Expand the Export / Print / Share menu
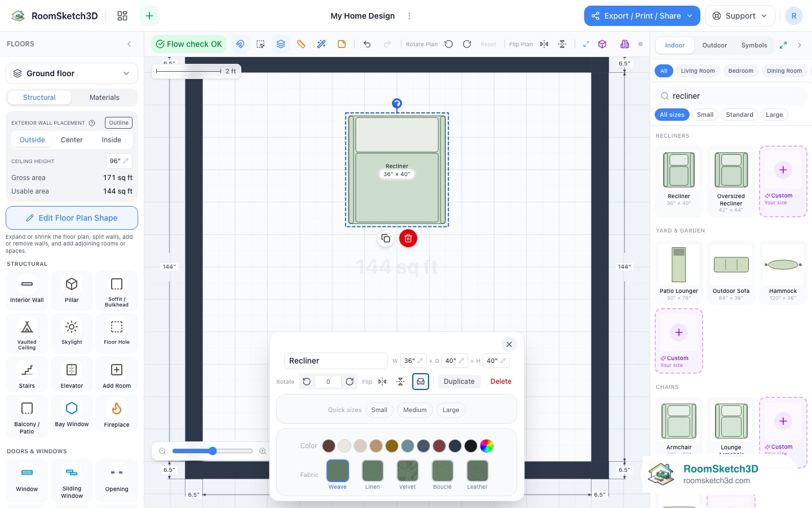The width and height of the screenshot is (812, 508). (642, 16)
